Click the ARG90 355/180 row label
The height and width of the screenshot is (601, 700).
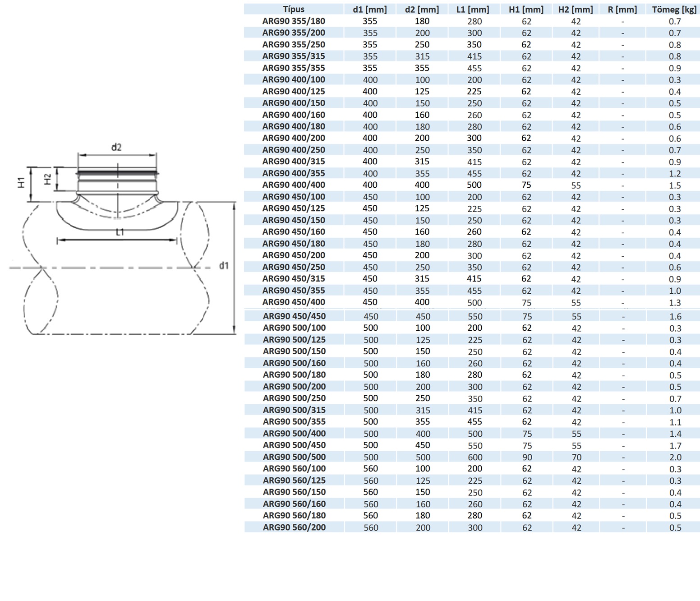click(x=294, y=21)
